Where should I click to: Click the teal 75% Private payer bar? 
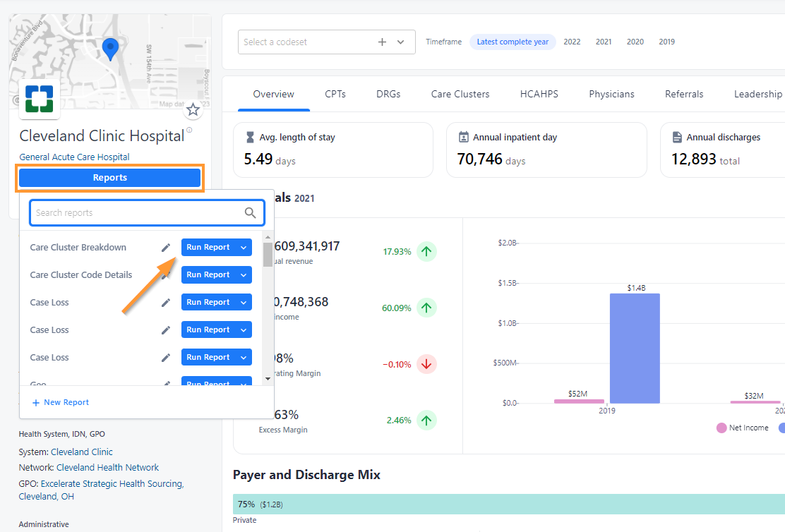pyautogui.click(x=509, y=504)
